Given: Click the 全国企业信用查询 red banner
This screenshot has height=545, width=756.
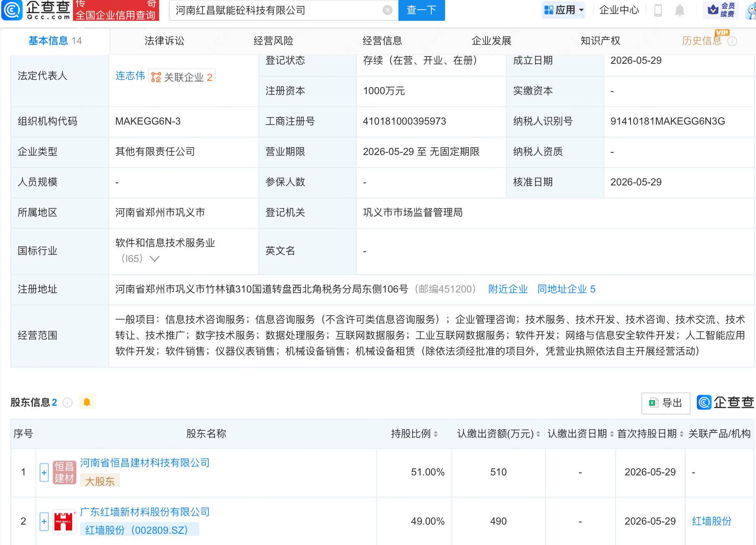Looking at the screenshot, I should (116, 10).
